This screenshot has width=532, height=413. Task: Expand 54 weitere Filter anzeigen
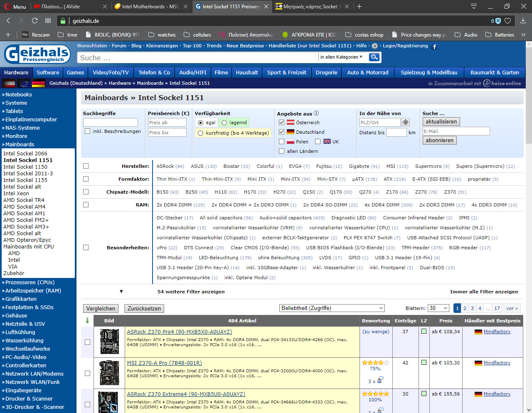(x=191, y=292)
